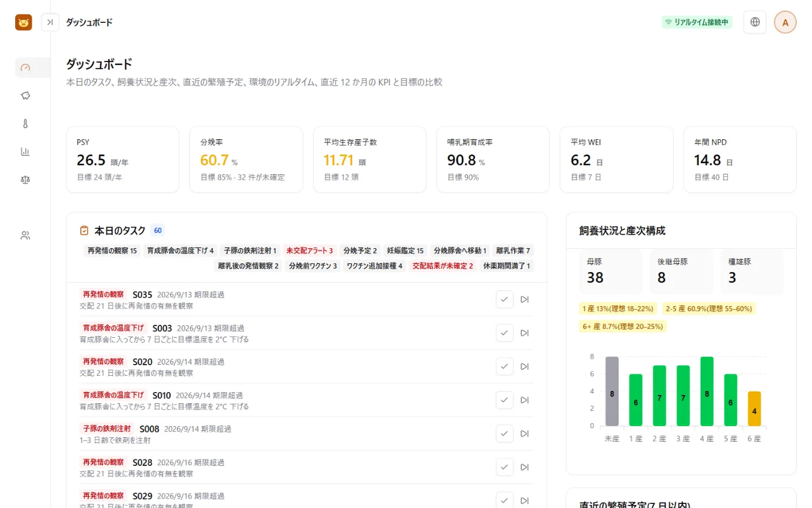Screen dimensions: 812x508
Task: Filter tasks by 妊娠鑑定 15 chip
Action: (405, 250)
